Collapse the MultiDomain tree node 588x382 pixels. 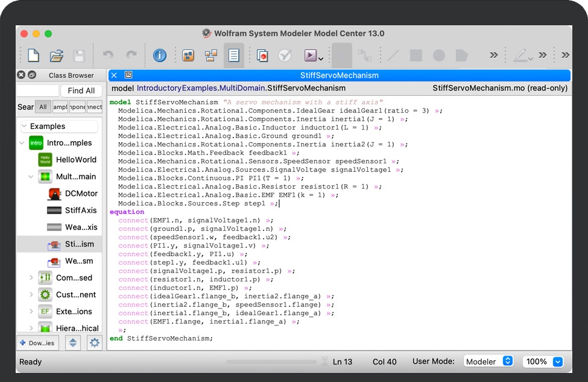click(31, 177)
